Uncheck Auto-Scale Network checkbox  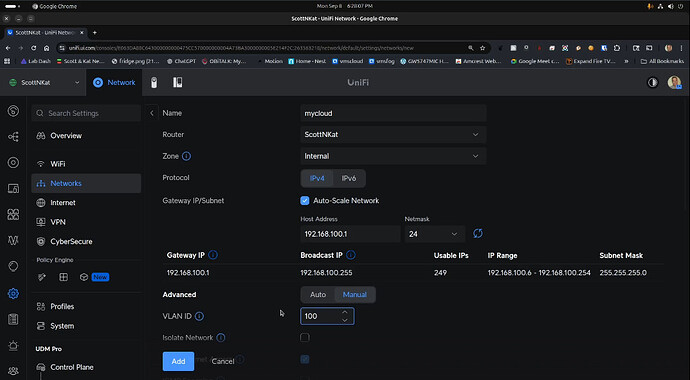(305, 201)
